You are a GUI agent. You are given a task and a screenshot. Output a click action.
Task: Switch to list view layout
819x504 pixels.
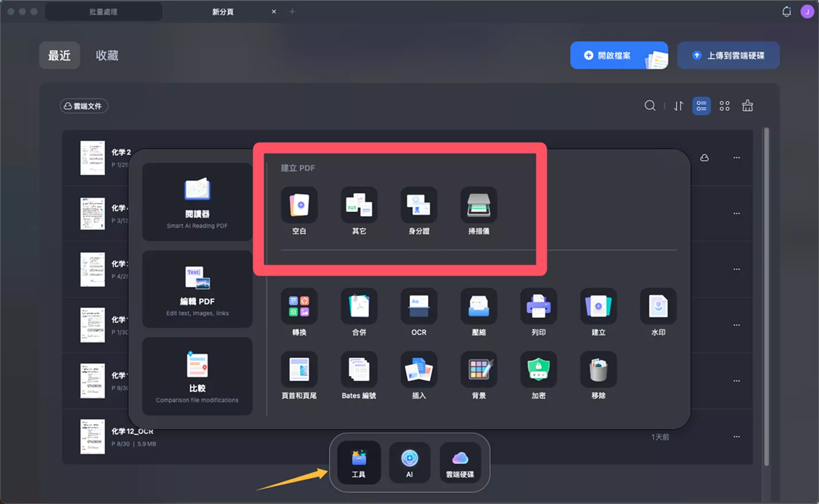701,106
